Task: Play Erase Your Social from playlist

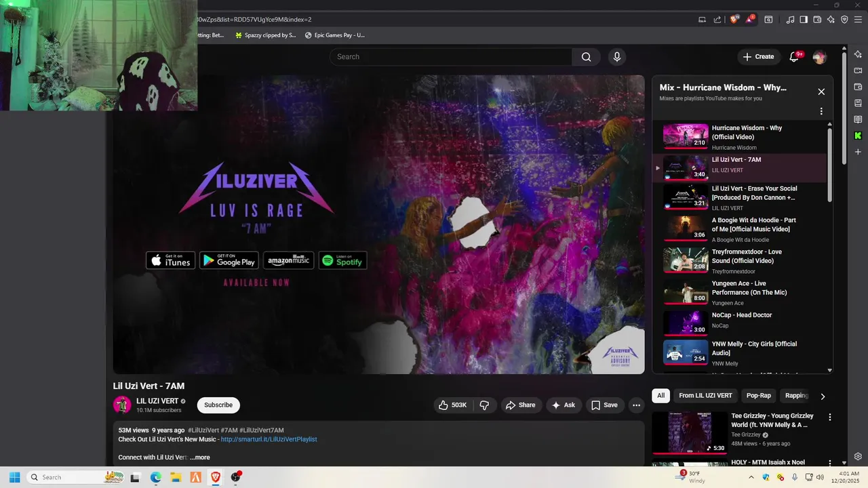Action: (x=740, y=198)
